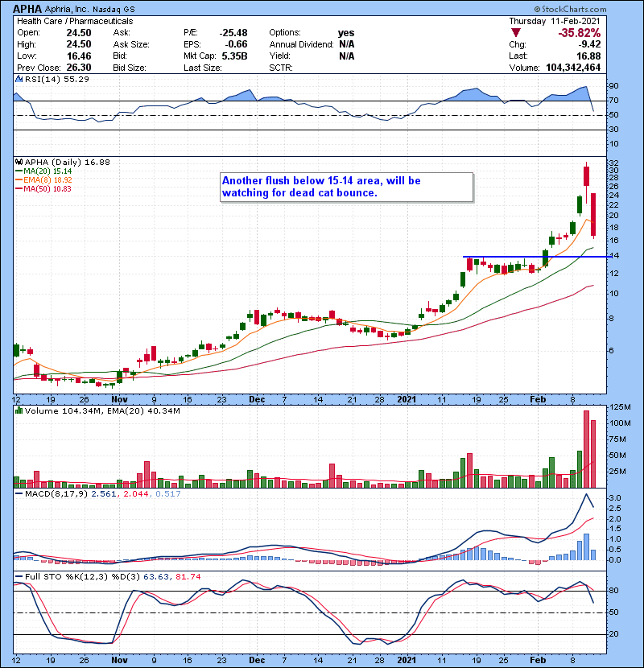Click the APHA ticker symbol in the chart title
Image resolution: width=644 pixels, height=668 pixels.
click(x=27, y=9)
